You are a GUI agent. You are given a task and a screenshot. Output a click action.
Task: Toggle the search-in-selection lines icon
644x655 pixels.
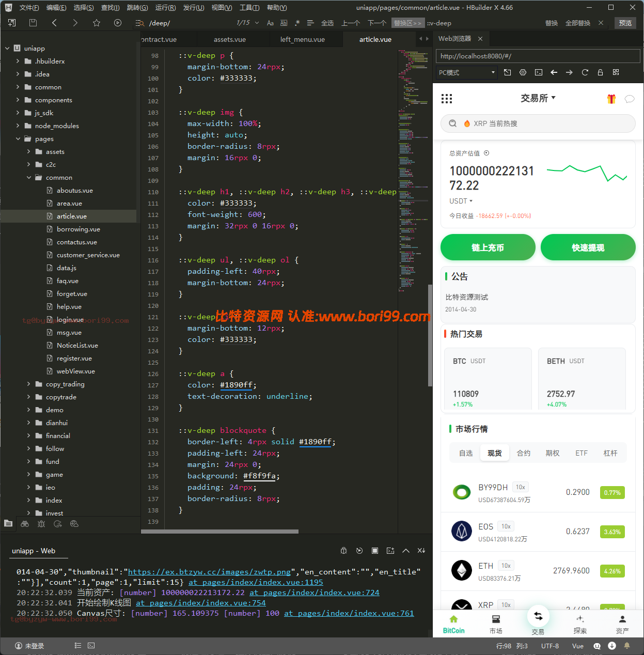310,23
